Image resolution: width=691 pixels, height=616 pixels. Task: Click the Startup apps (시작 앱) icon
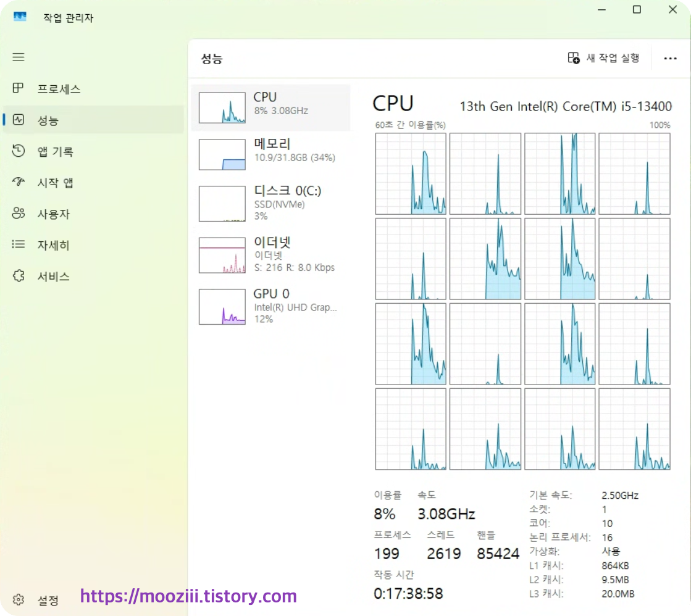click(19, 181)
